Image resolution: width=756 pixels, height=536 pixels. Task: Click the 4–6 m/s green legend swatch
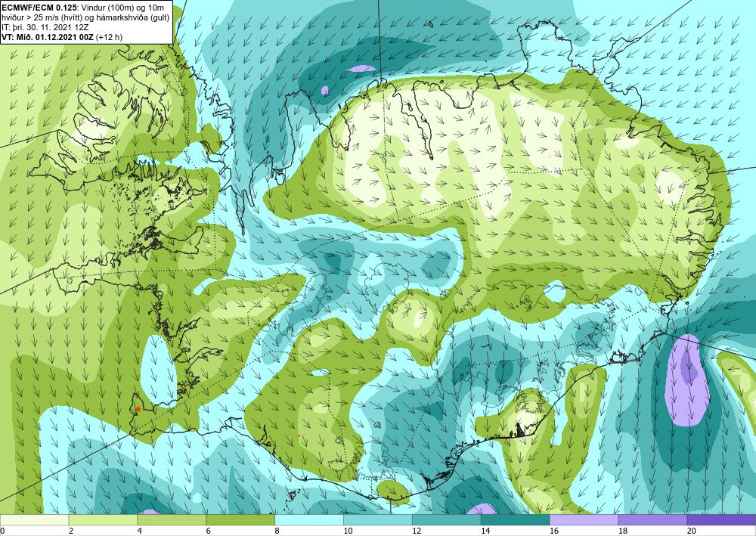(172, 520)
